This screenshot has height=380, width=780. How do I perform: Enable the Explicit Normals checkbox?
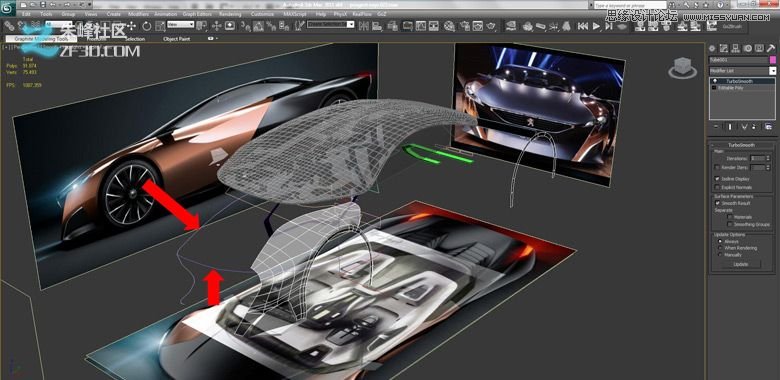click(x=717, y=187)
